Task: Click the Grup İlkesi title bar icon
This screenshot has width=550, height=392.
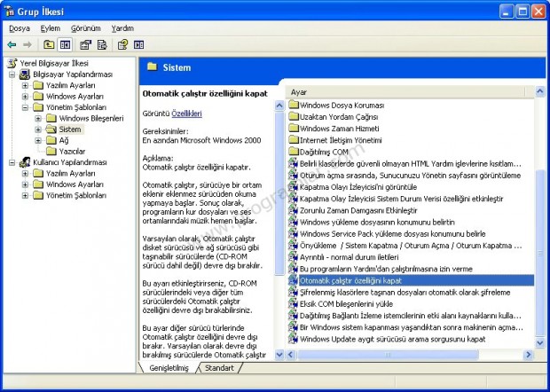Action: pyautogui.click(x=9, y=12)
